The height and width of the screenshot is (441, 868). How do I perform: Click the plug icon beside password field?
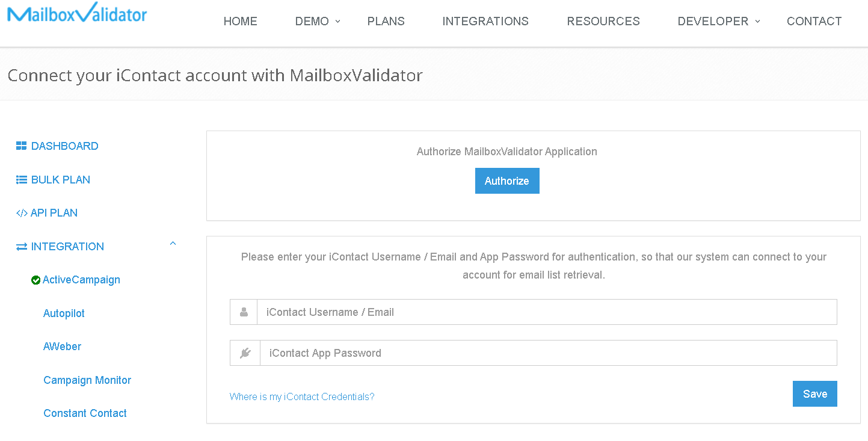245,353
